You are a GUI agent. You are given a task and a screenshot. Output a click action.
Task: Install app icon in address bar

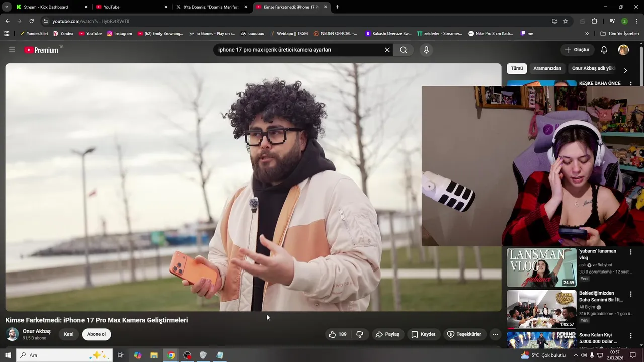pyautogui.click(x=554, y=21)
